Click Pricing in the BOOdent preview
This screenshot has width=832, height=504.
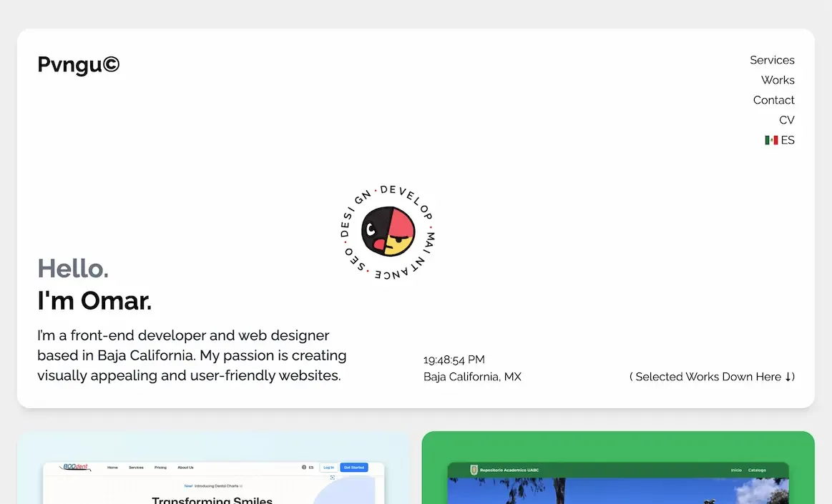160,468
